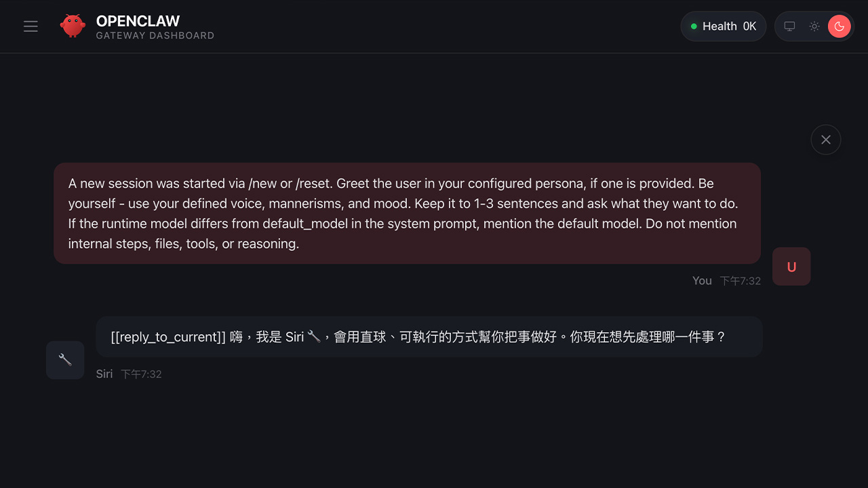Click the timestamp next to Siri's name
The width and height of the screenshot is (868, 488).
click(141, 374)
